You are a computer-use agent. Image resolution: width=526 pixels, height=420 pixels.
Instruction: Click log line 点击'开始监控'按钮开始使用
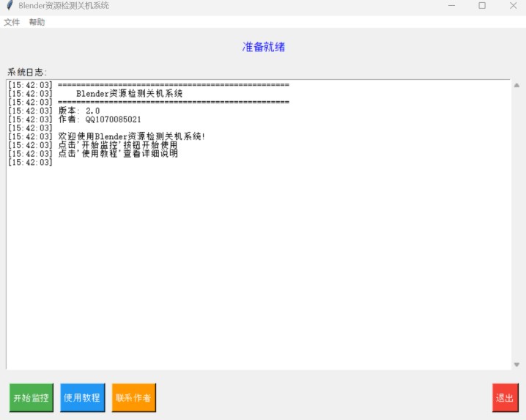tap(118, 145)
